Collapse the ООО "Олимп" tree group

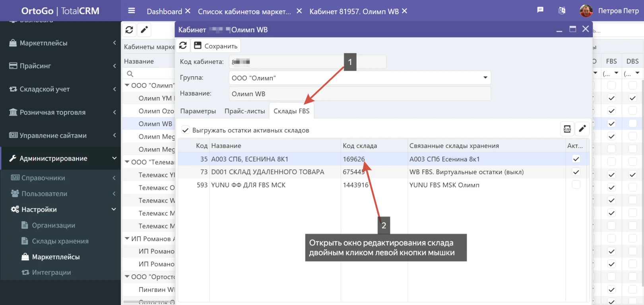point(127,85)
